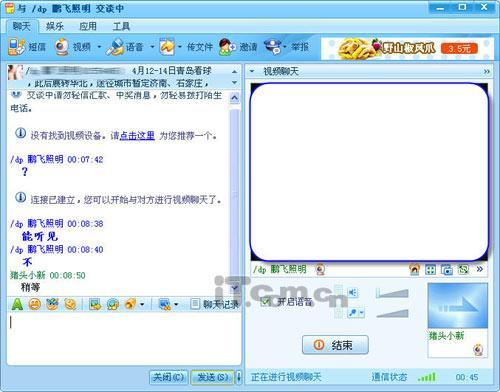Viewport: 500px width, 392px height.
Task: Follow the 点击这里 link
Action: click(x=137, y=135)
